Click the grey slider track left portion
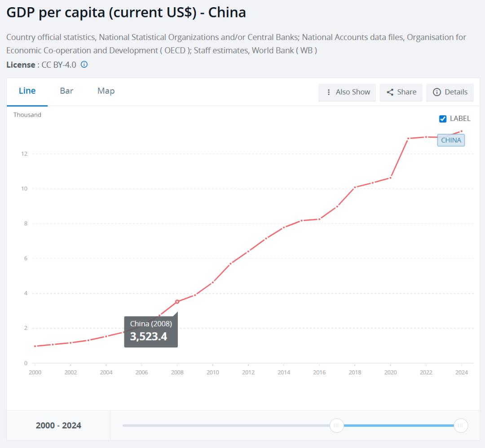 pos(225,425)
